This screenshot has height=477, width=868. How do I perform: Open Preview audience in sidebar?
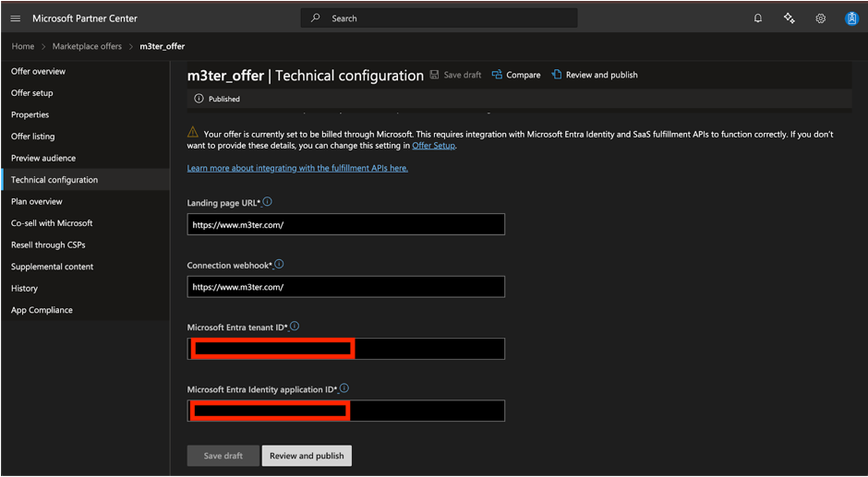coord(85,158)
